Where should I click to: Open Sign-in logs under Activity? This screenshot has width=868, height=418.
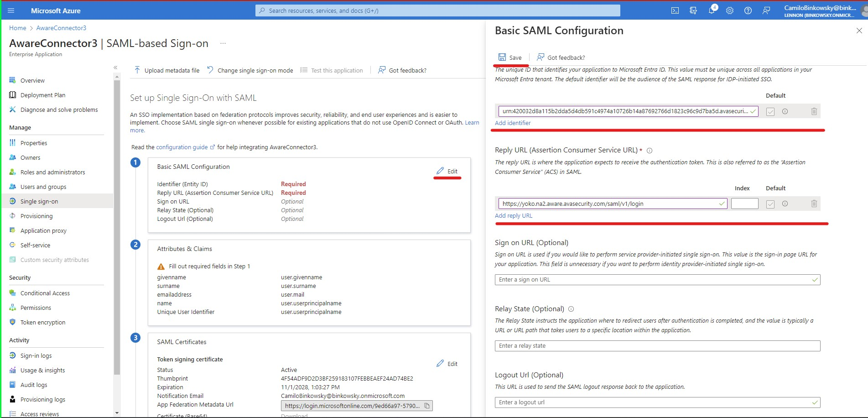click(36, 355)
